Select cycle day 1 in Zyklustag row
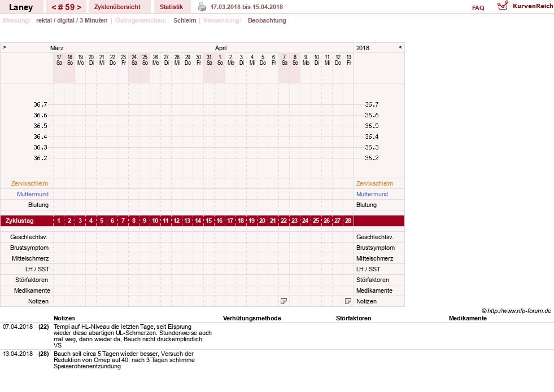554x392 pixels. click(x=59, y=221)
